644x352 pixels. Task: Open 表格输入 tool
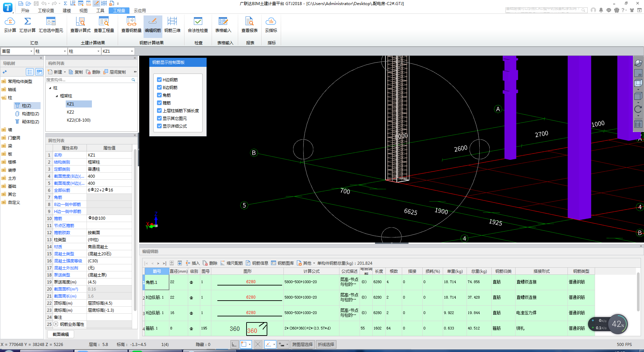223,25
